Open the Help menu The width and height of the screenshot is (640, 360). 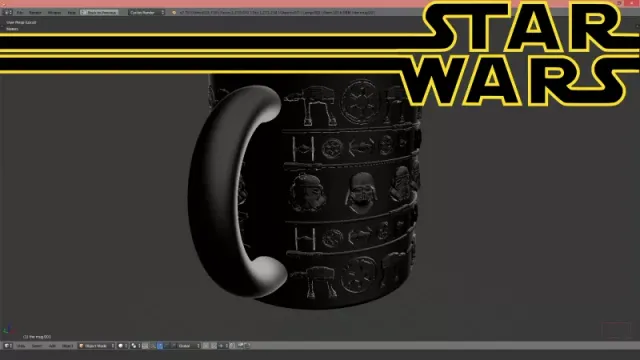(x=71, y=13)
